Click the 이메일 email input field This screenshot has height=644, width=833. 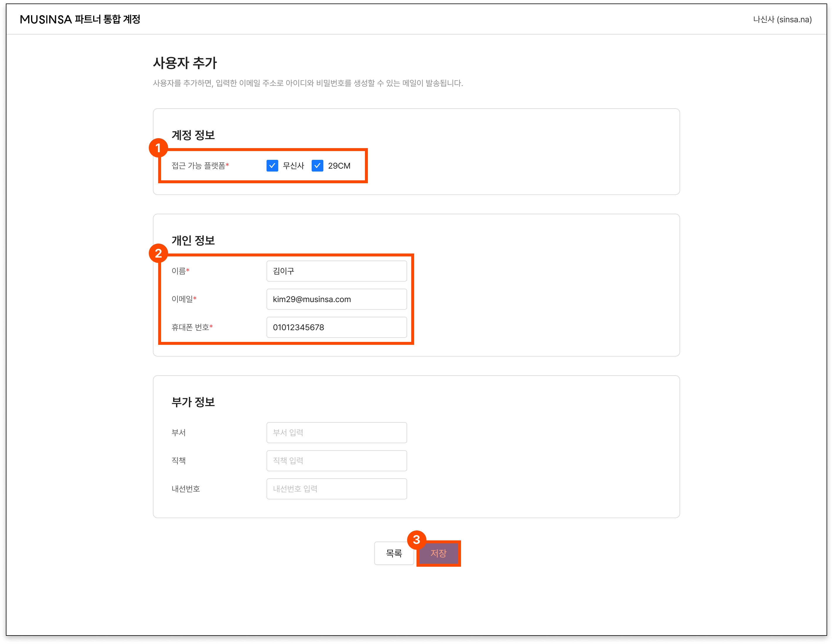pos(337,299)
